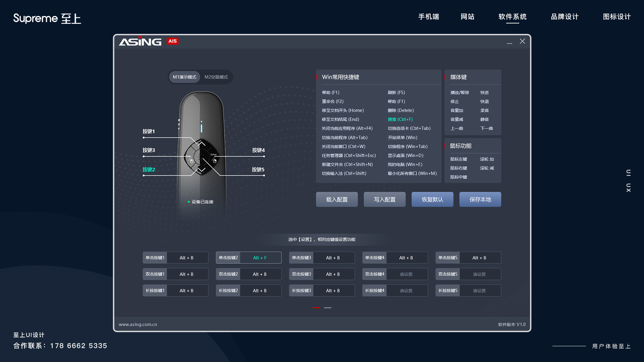Open 图标设计 in top navigation

point(617,17)
